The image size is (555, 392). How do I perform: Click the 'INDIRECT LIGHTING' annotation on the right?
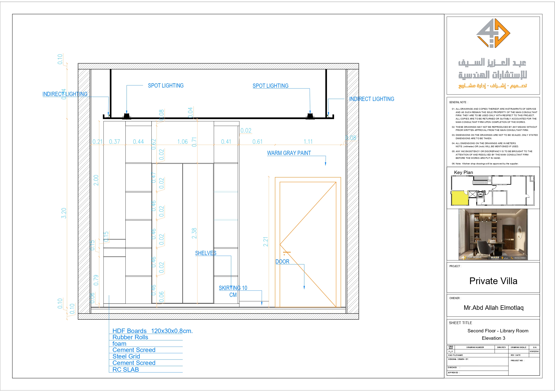(x=372, y=99)
